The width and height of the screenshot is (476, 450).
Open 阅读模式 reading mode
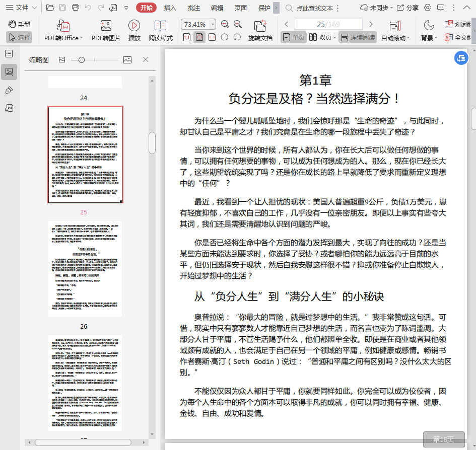pos(160,26)
